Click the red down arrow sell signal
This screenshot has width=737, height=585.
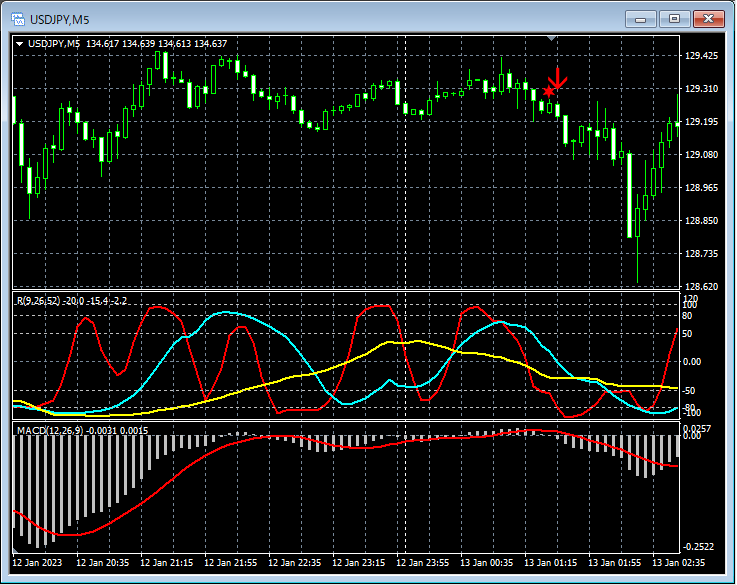pos(559,77)
